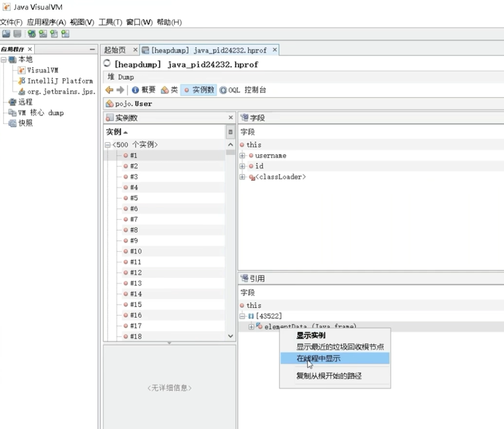
Task: Collapse the Local (本地) tree node
Action: (4, 60)
